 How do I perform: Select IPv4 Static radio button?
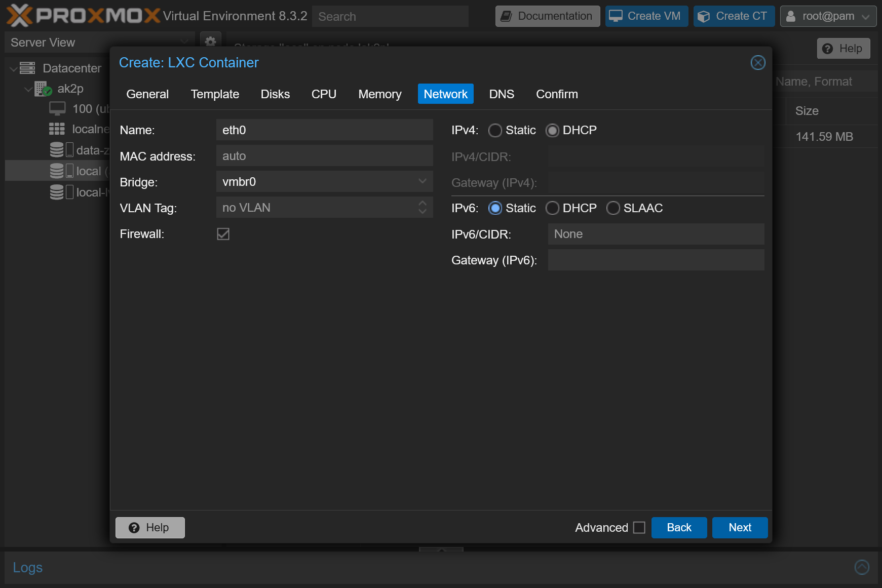click(495, 130)
